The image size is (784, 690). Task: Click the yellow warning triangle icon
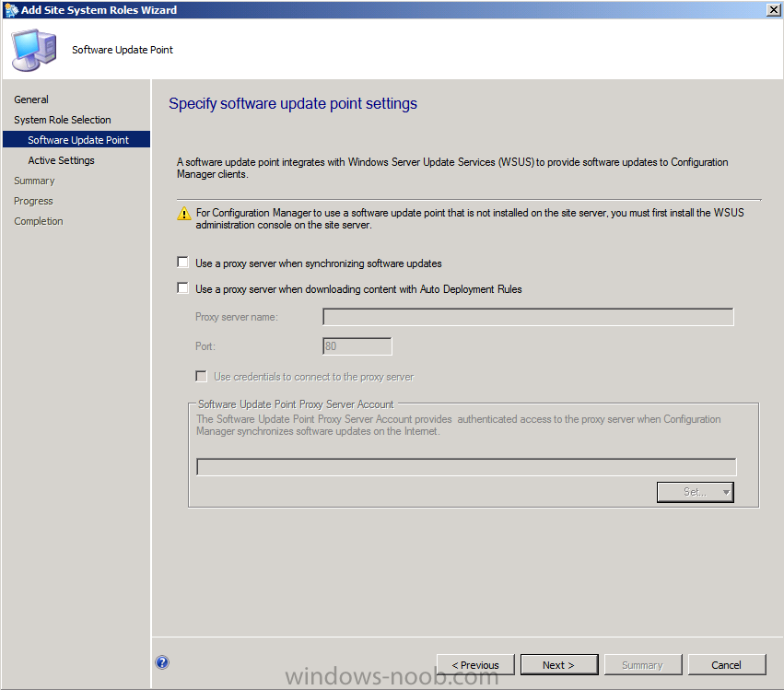point(184,214)
